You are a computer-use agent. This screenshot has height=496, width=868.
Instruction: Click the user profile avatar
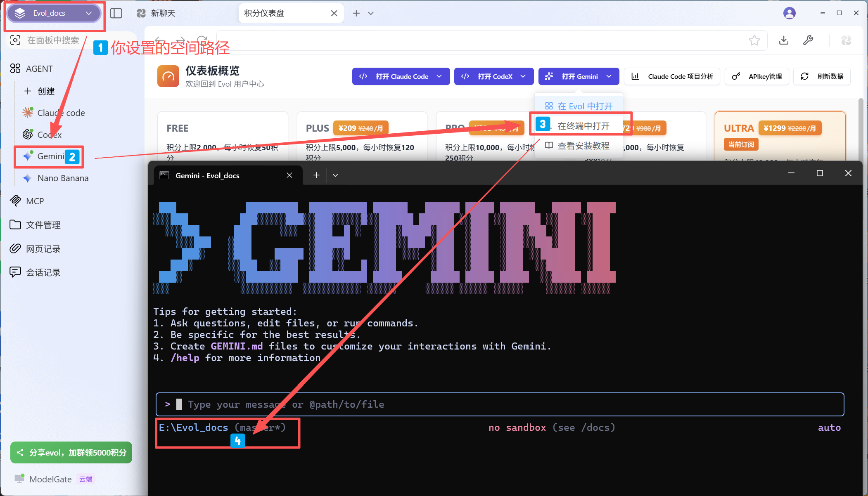pyautogui.click(x=789, y=13)
